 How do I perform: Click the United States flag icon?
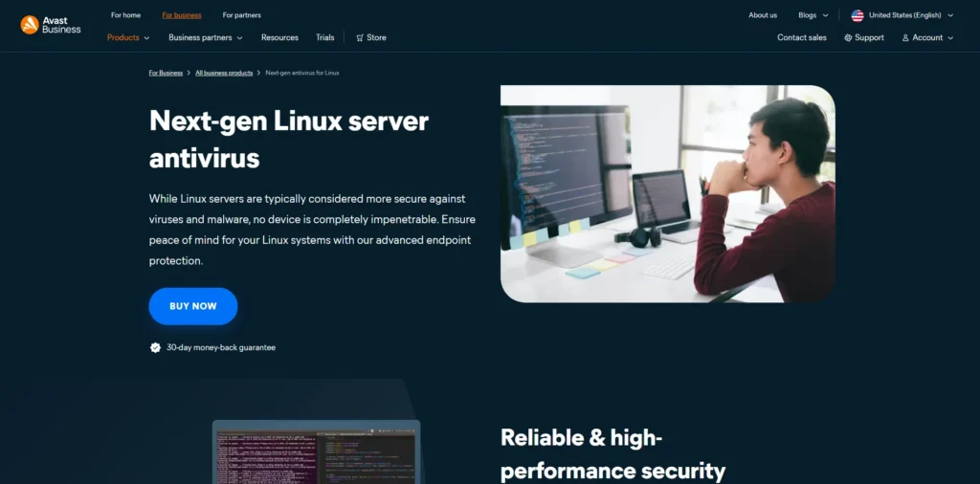pos(857,15)
